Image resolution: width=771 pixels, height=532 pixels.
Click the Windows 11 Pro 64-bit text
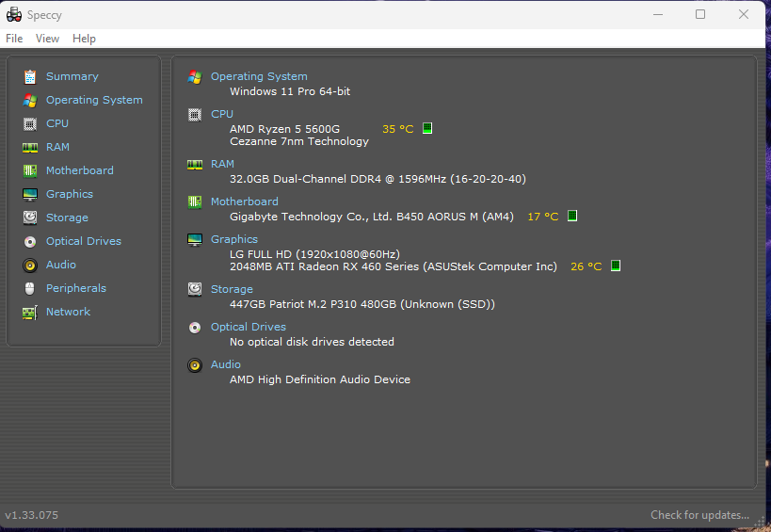[x=290, y=92]
